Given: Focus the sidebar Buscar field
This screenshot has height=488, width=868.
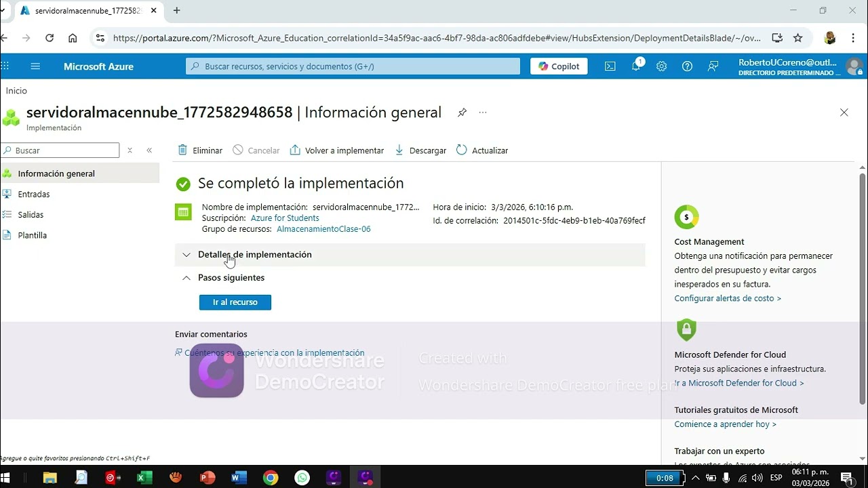Looking at the screenshot, I should point(61,150).
